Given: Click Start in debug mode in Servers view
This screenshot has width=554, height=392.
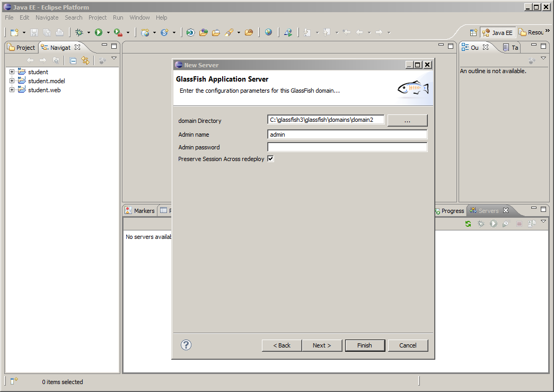Looking at the screenshot, I should (x=481, y=224).
